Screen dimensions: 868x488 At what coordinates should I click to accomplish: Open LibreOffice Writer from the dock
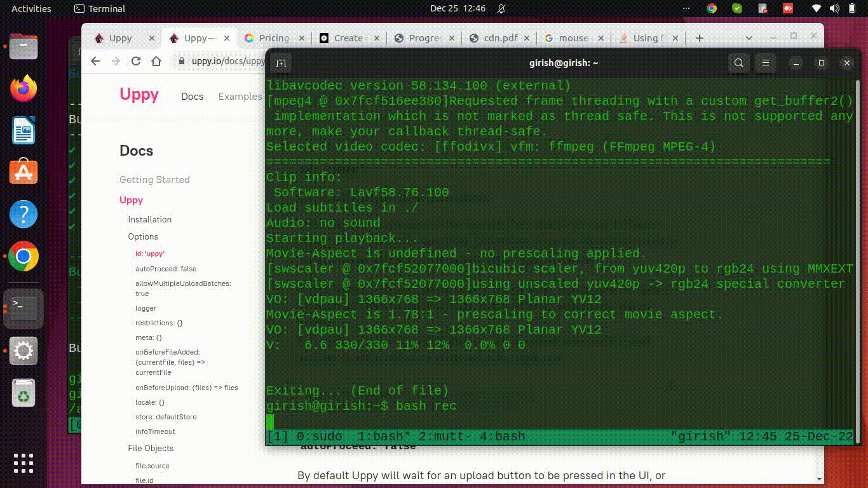(24, 131)
